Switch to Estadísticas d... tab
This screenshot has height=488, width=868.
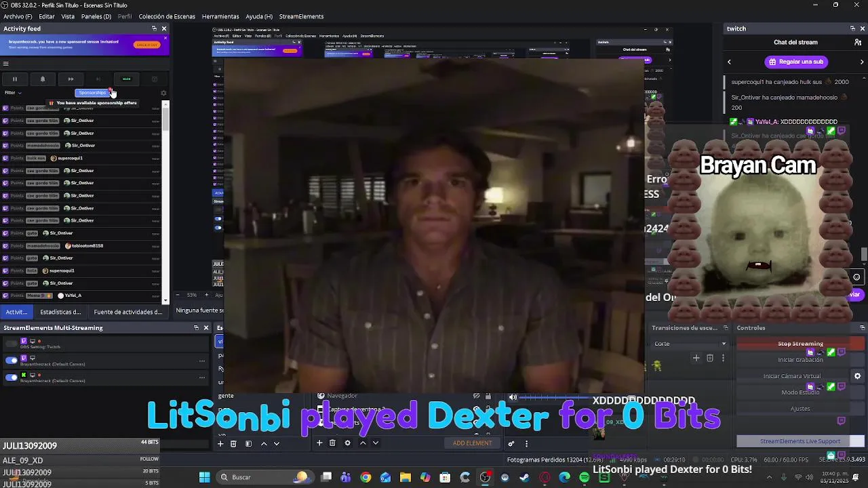pos(60,312)
